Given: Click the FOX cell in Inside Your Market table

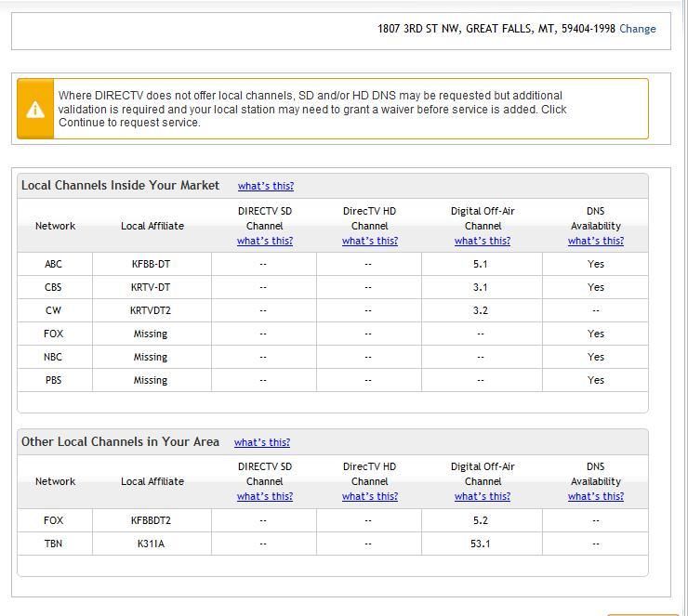Looking at the screenshot, I should (x=54, y=334).
